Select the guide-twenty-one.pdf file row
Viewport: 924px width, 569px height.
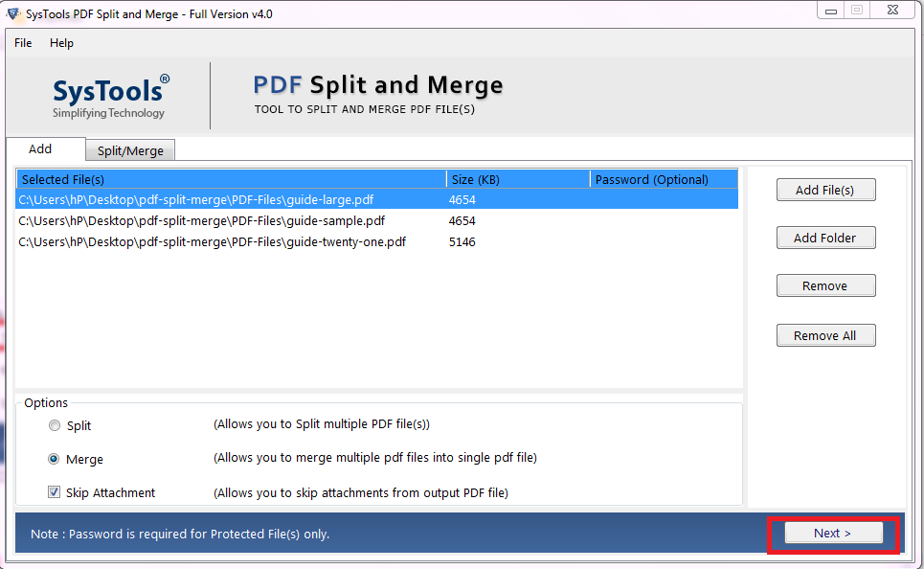[376, 241]
